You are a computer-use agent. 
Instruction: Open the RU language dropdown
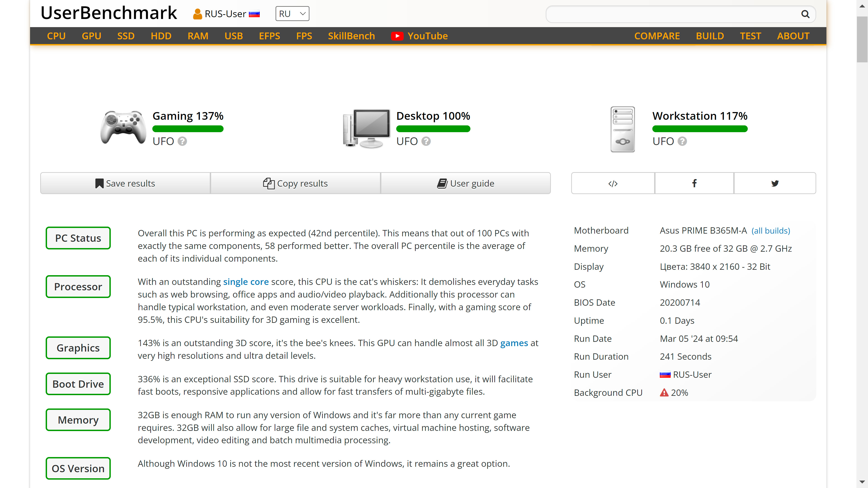(292, 13)
